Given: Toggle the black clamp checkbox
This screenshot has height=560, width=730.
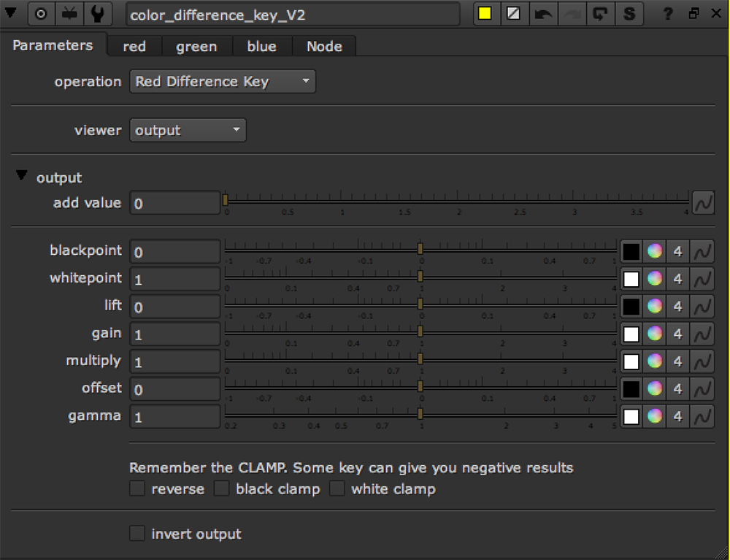Looking at the screenshot, I should click(x=222, y=489).
